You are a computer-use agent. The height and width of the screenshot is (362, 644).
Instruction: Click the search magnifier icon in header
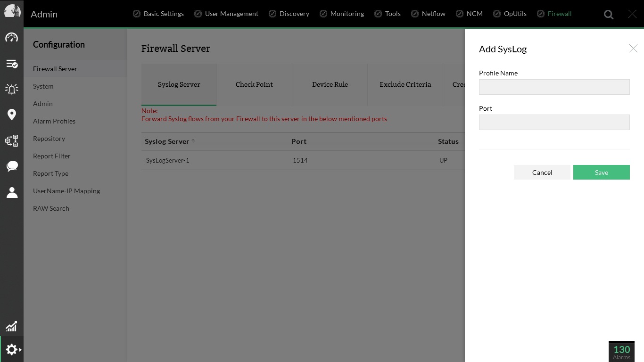tap(609, 15)
